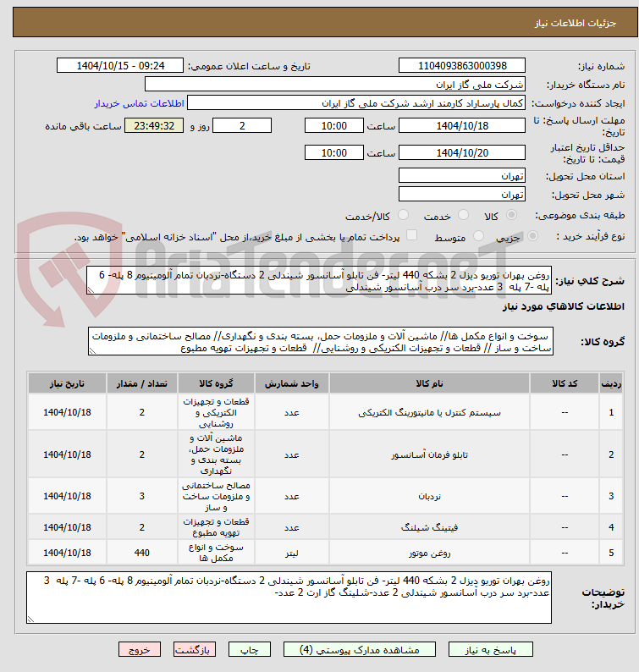Click the unit 'لیتر' cell
The image size is (639, 672).
pyautogui.click(x=292, y=553)
